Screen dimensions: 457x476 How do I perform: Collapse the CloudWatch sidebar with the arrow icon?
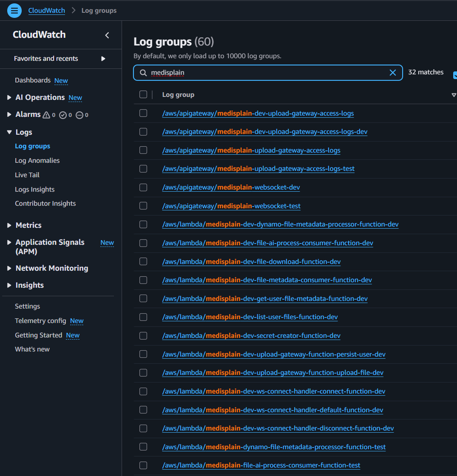tap(107, 35)
